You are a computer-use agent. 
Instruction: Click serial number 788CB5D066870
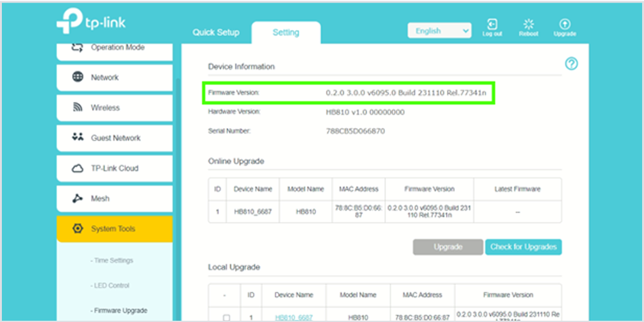point(355,131)
